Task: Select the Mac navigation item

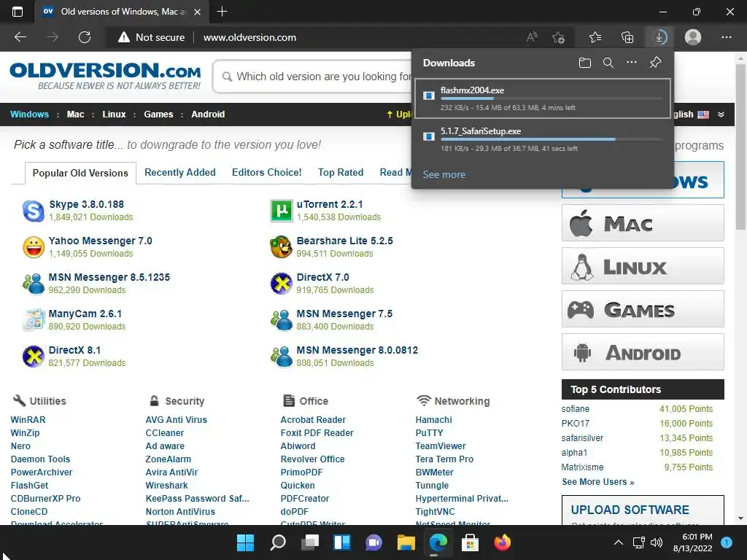Action: 75,114
